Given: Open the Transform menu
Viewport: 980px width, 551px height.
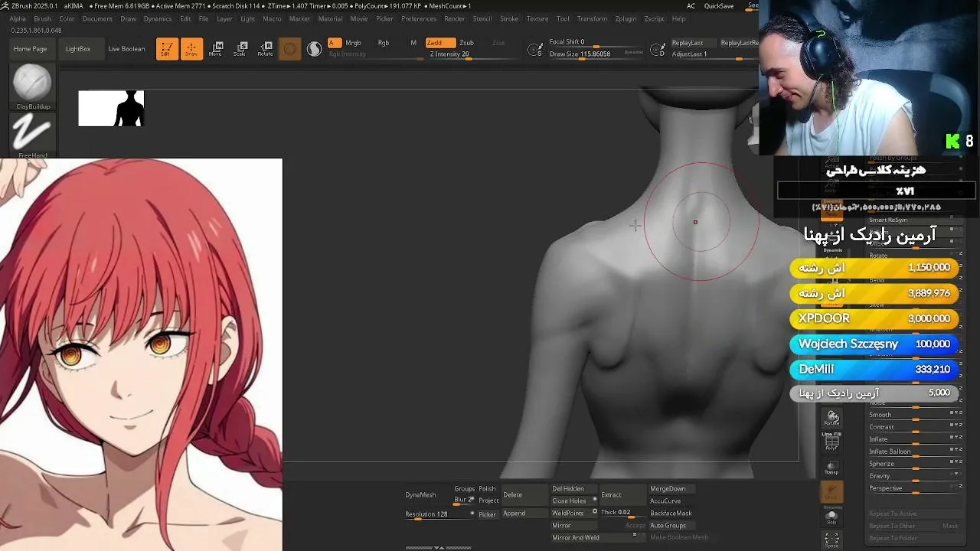Looking at the screenshot, I should click(x=592, y=18).
